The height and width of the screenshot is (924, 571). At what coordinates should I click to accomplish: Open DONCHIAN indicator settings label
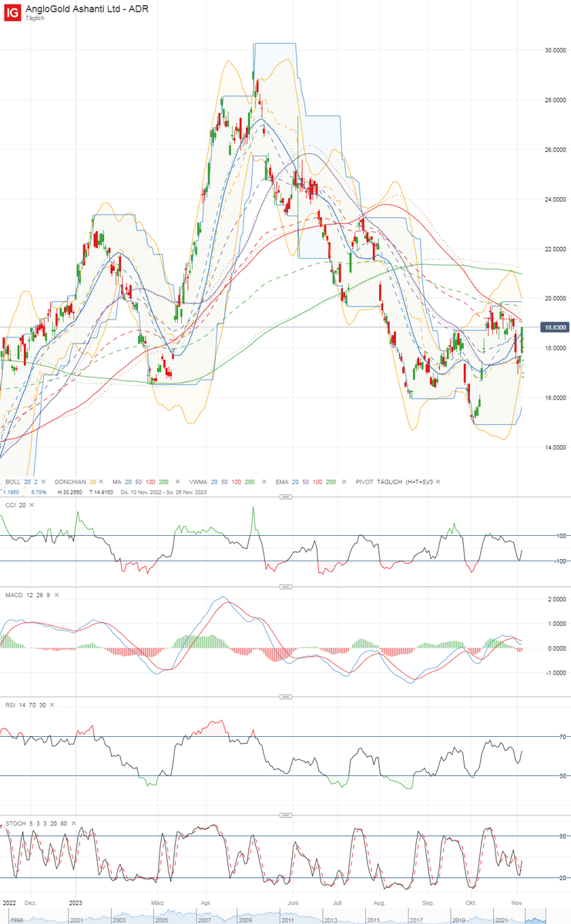click(x=70, y=481)
